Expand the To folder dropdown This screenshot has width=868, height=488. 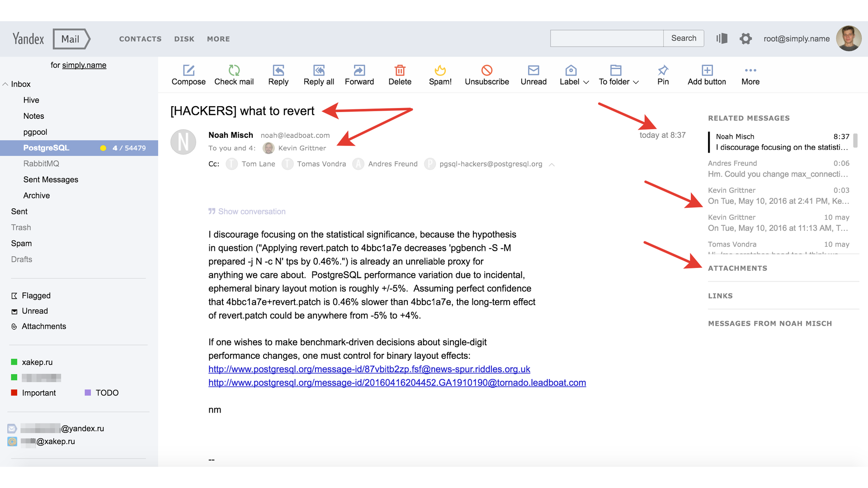coord(637,82)
